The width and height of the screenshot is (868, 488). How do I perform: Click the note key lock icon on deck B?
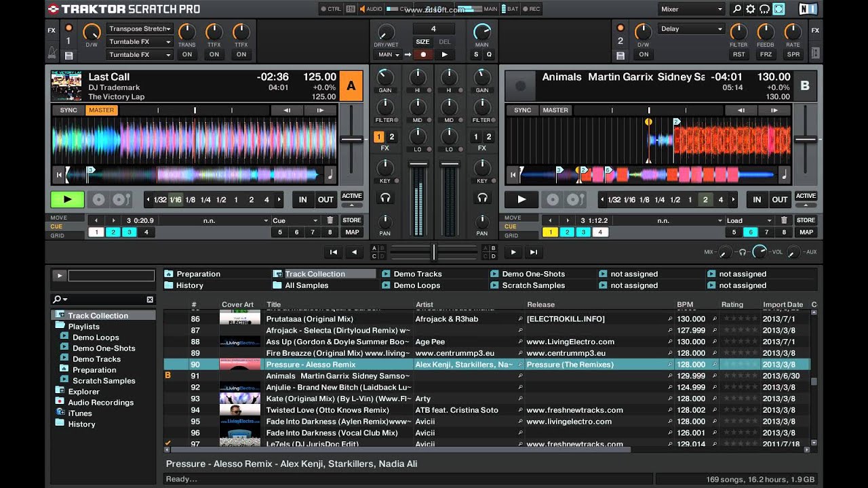coord(784,175)
